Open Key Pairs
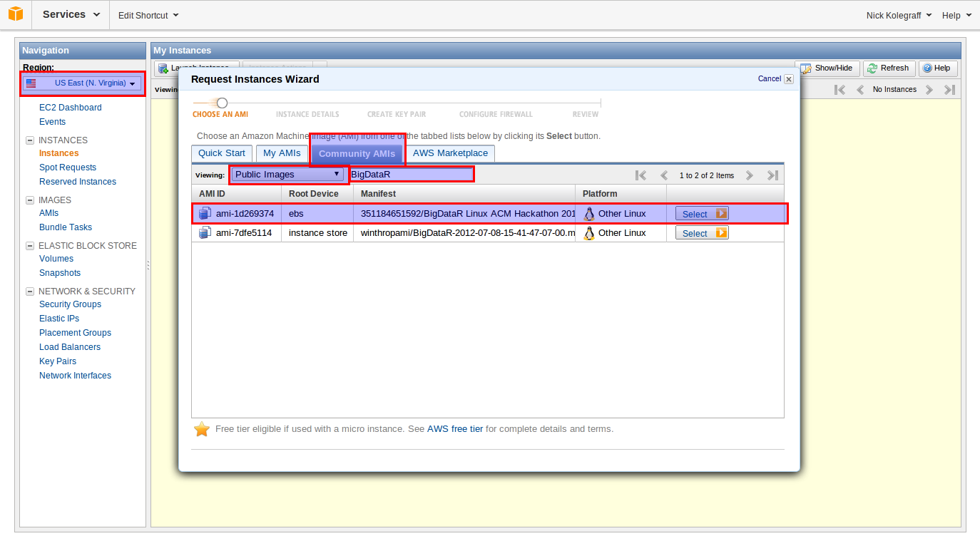This screenshot has height=536, width=980. point(58,361)
